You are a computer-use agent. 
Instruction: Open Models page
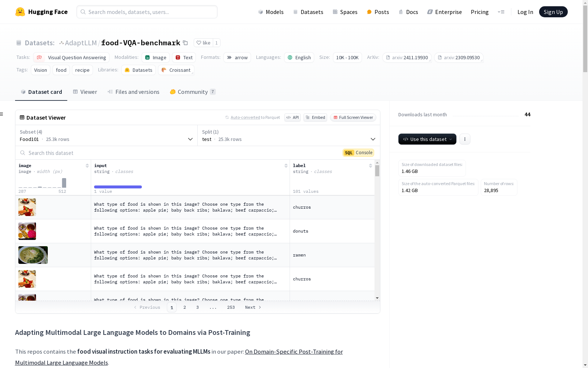(271, 12)
